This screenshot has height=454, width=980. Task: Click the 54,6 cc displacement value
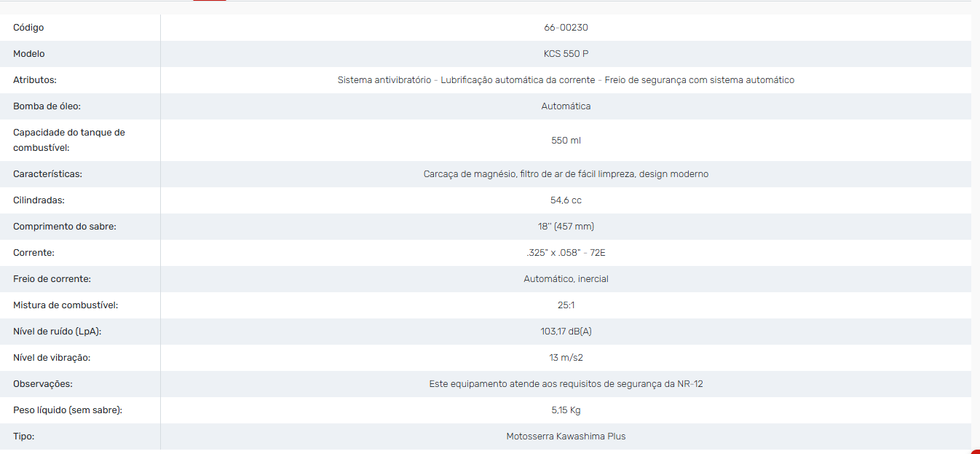pyautogui.click(x=566, y=200)
